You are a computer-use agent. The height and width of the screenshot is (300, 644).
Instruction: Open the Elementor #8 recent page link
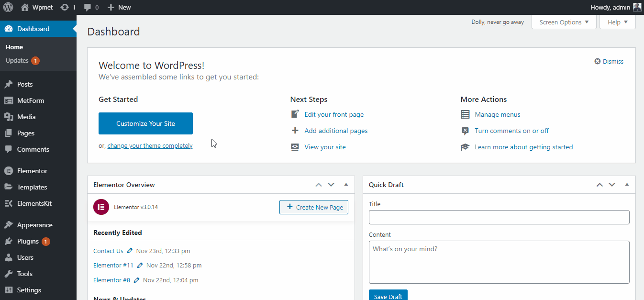(111, 280)
